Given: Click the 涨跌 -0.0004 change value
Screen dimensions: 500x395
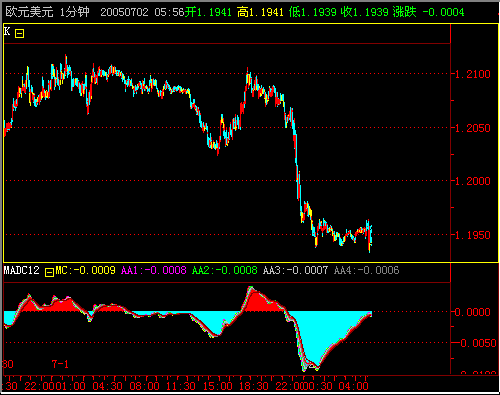Looking at the screenshot, I should 428,12.
